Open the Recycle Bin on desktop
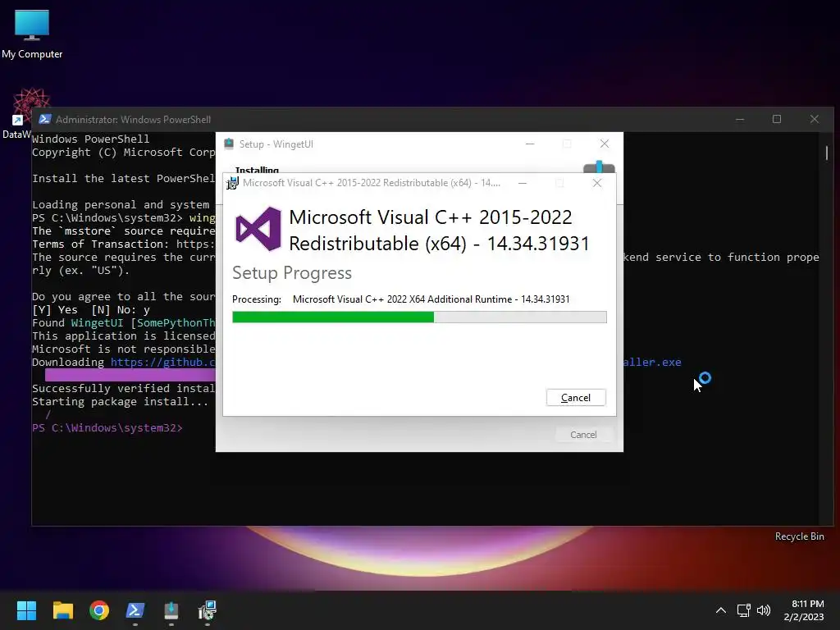Viewport: 840px width, 630px height. point(799,536)
